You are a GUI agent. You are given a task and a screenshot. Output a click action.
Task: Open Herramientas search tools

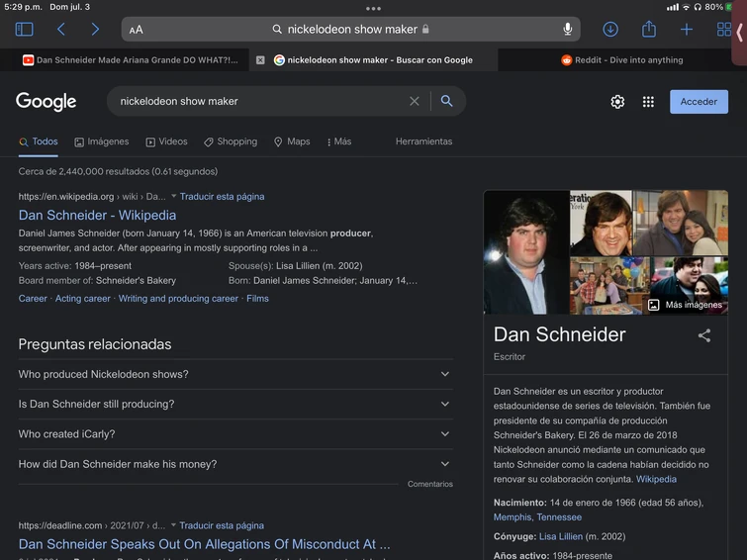[423, 141]
